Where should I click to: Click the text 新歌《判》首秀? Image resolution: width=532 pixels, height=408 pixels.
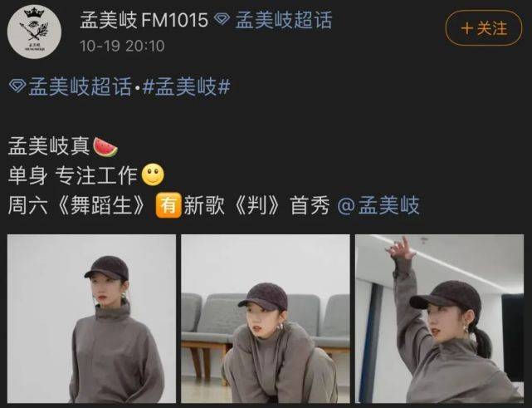256,205
